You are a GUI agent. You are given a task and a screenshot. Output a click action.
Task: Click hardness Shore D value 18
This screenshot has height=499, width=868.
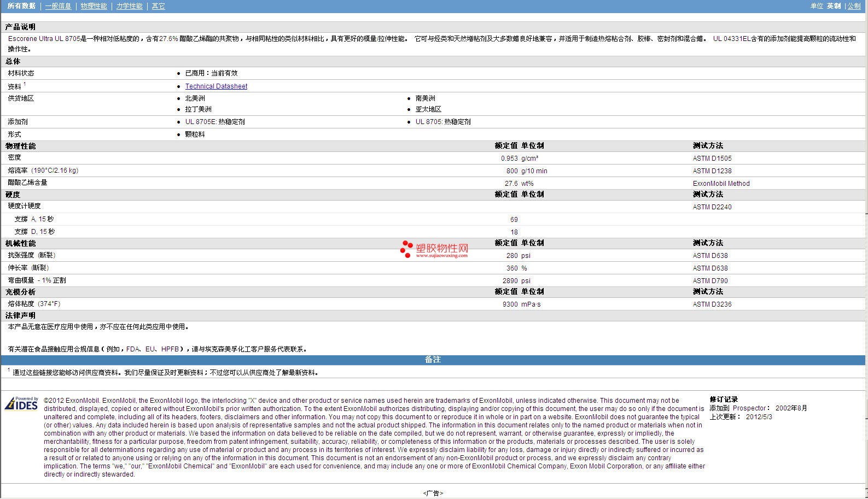514,232
